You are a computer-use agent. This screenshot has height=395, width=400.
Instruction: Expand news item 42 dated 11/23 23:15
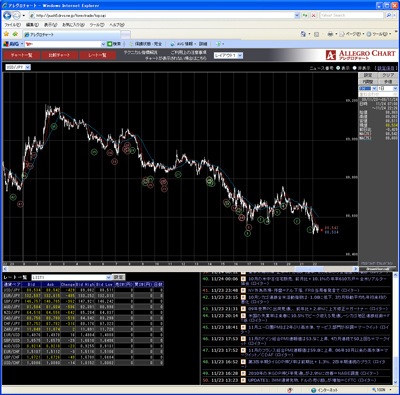243,297
